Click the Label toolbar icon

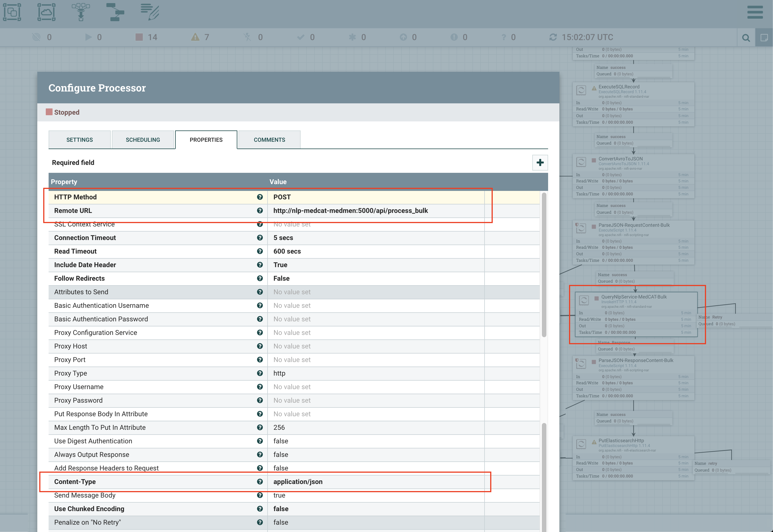pos(150,12)
